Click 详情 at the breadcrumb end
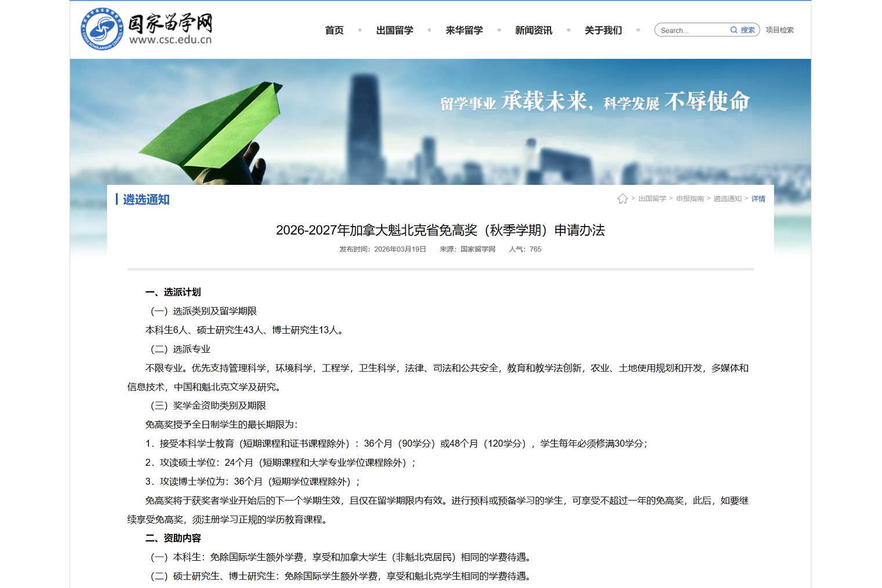The width and height of the screenshot is (882, 588). (758, 199)
